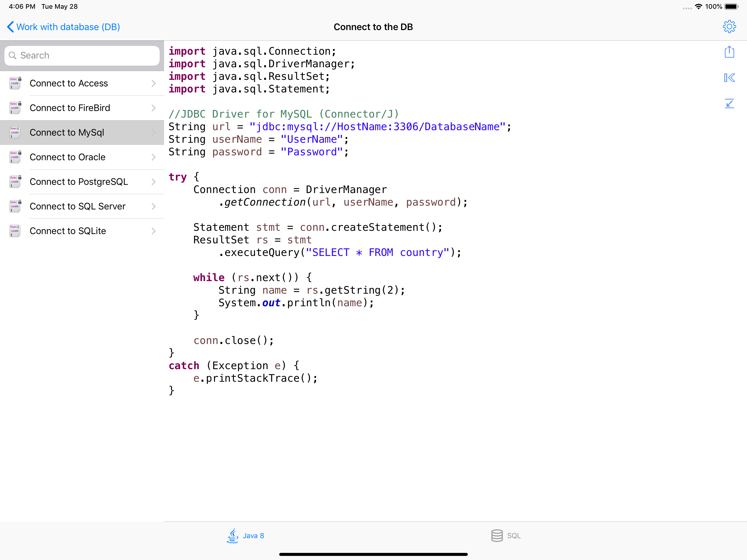Select the Java 8 language icon at bottom
Viewport: 747px width, 560px height.
233,535
